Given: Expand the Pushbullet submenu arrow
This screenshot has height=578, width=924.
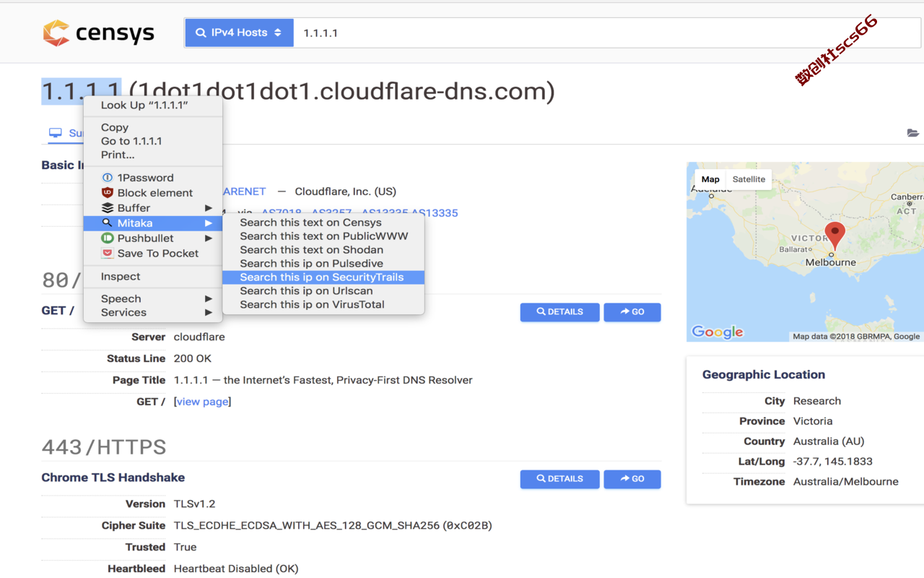Looking at the screenshot, I should click(x=209, y=238).
